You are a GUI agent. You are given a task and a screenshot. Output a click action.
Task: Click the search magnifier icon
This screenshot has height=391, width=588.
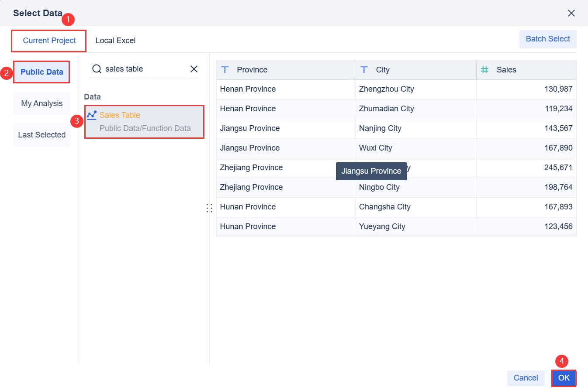pyautogui.click(x=97, y=69)
